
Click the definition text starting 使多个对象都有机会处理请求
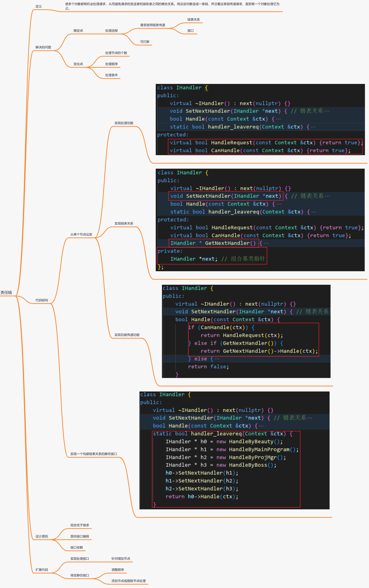172,6
